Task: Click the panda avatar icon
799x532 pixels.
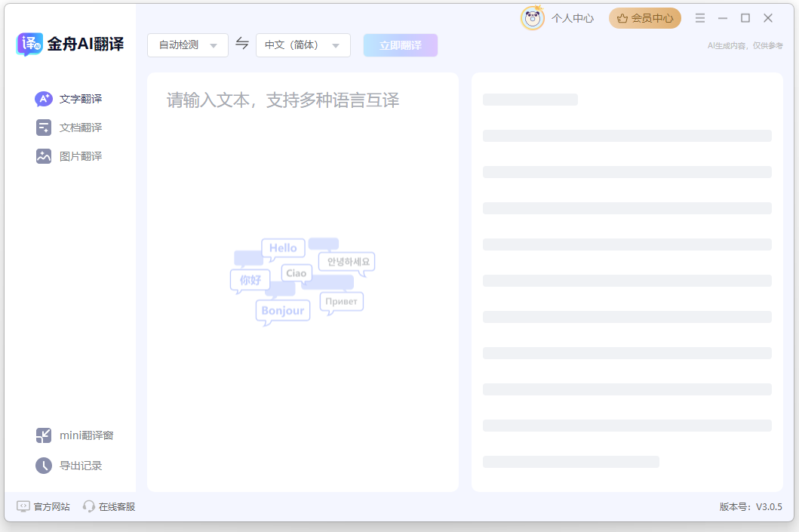Action: [532, 17]
